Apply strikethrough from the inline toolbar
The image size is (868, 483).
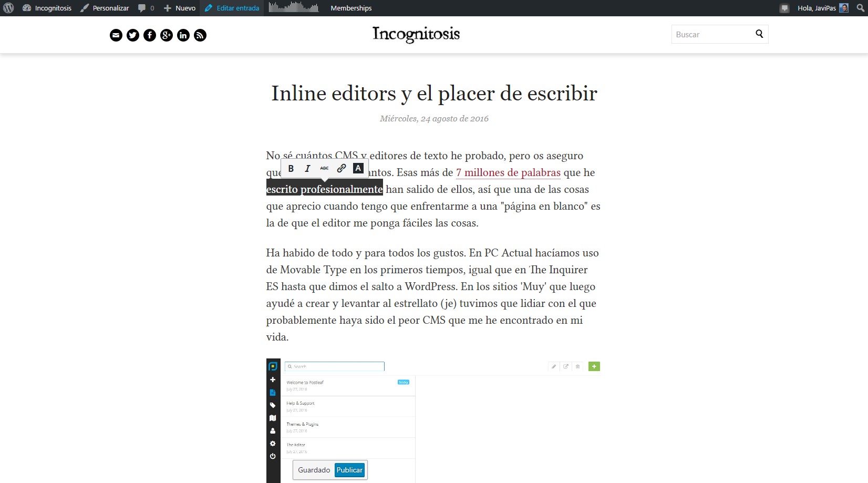coord(325,168)
